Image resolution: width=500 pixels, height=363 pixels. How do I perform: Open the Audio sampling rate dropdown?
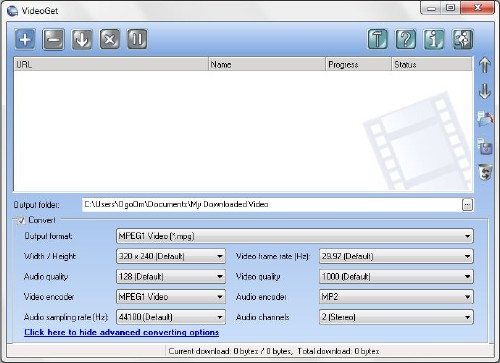click(x=171, y=317)
